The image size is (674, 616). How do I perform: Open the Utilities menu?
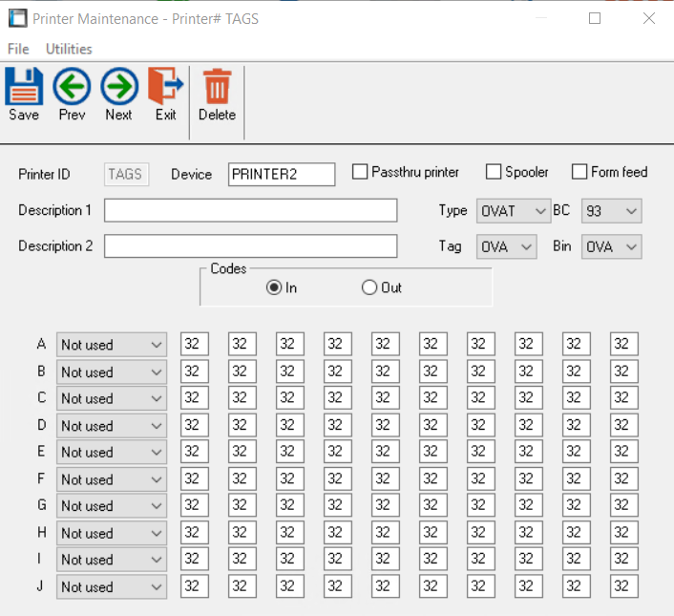coord(69,49)
